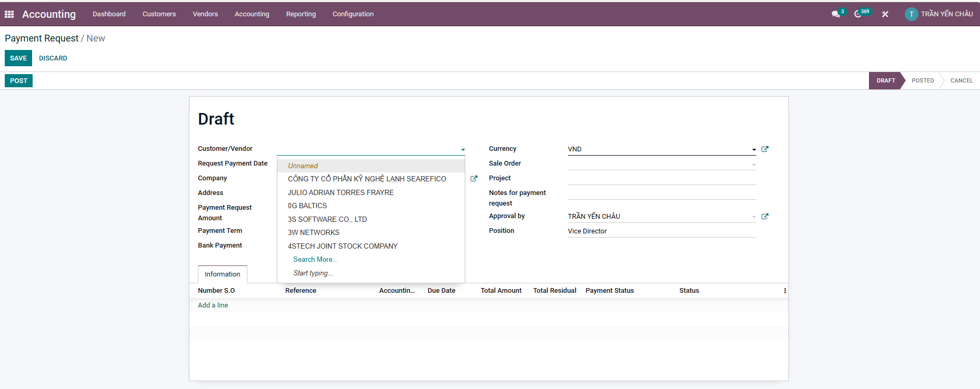980x389 pixels.
Task: Focus the Project input field
Action: click(x=662, y=179)
